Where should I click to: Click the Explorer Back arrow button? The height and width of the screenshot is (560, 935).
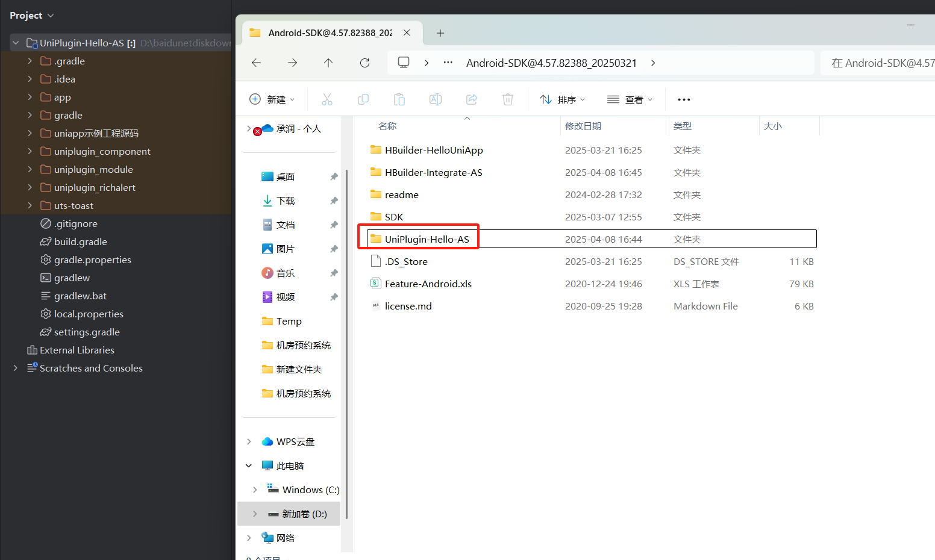pyautogui.click(x=256, y=63)
